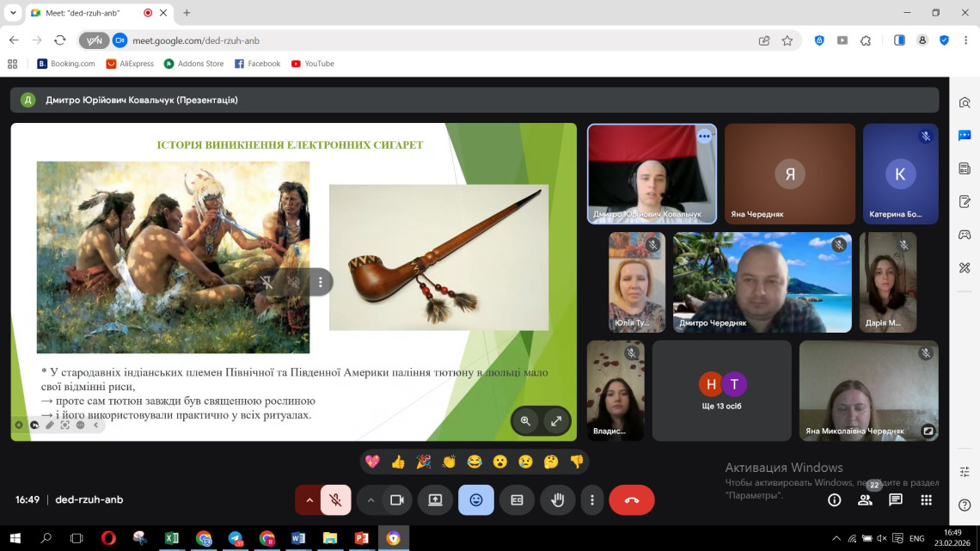The width and height of the screenshot is (980, 551).
Task: Toggle the camera on or off
Action: [x=396, y=499]
